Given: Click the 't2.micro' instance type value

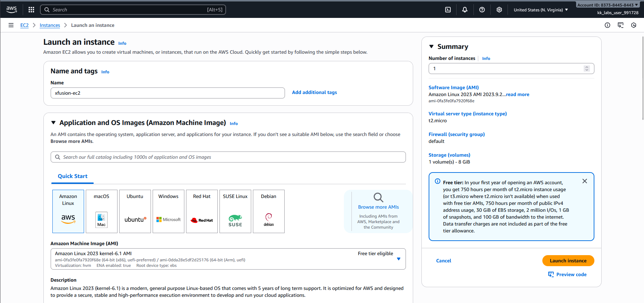Looking at the screenshot, I should coord(438,121).
